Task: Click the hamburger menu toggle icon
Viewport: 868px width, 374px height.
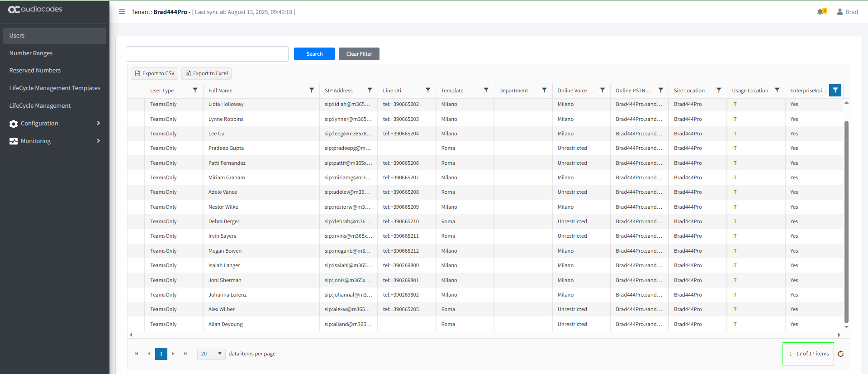Action: (122, 12)
